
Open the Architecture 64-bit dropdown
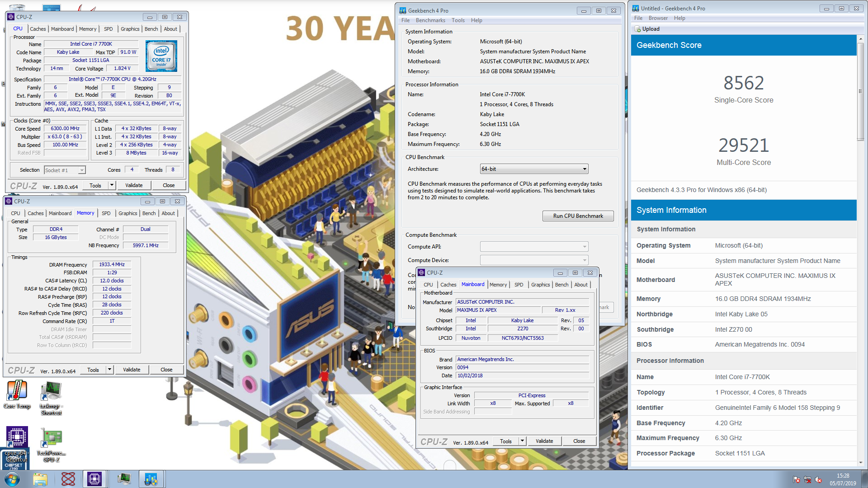tap(534, 169)
